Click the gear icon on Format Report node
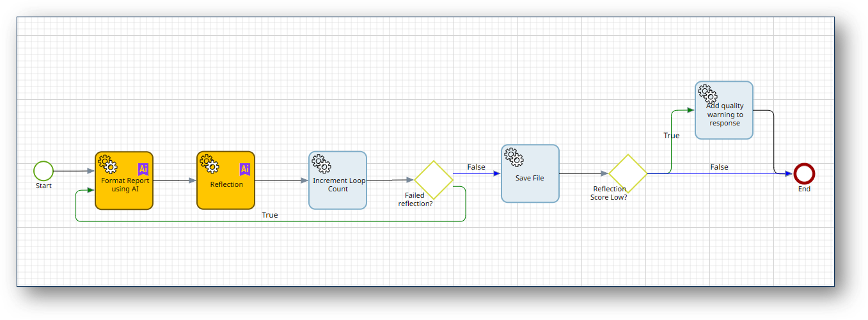868x320 pixels. click(x=107, y=164)
